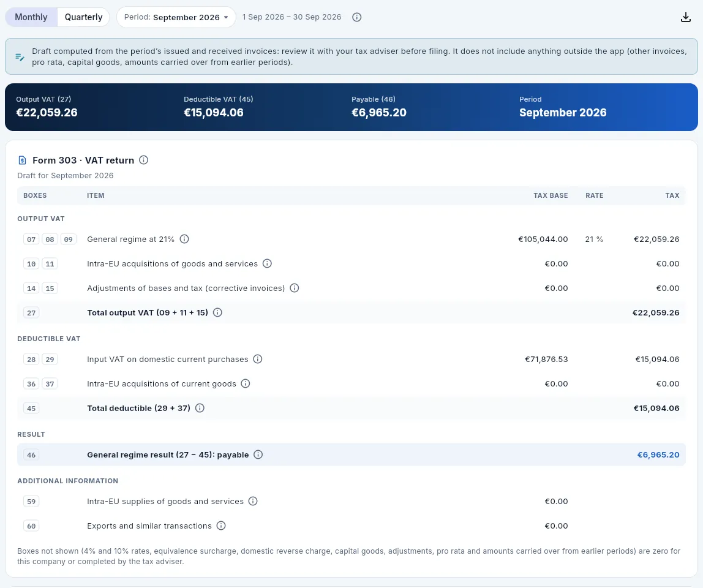View info on Adjustments of bases and tax
Screen dimensions: 703x588
coord(295,288)
